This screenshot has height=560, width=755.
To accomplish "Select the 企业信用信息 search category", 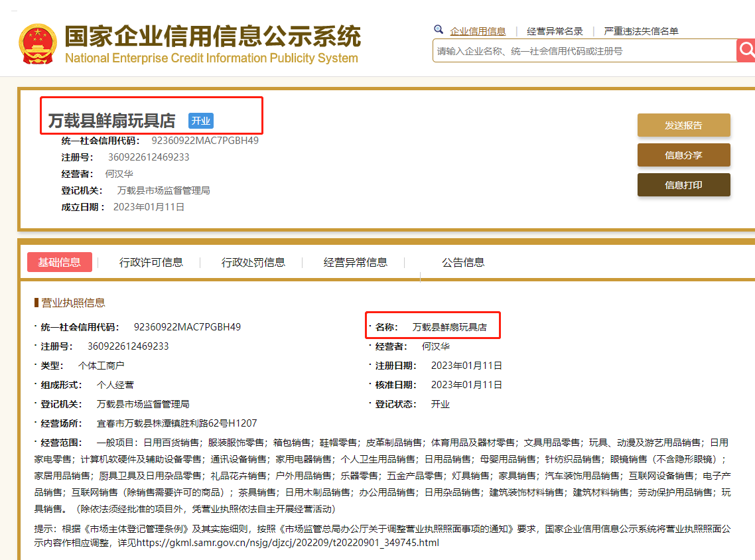I will [478, 31].
